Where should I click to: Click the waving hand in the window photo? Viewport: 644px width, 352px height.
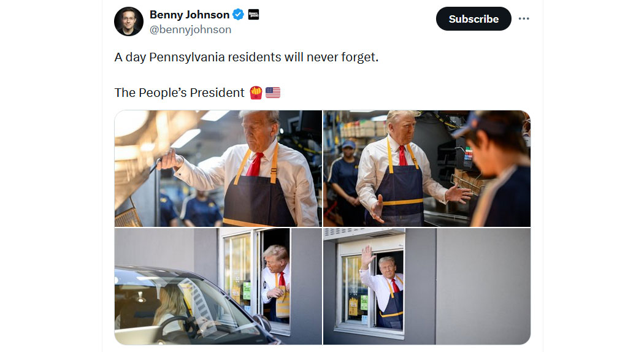click(x=367, y=256)
